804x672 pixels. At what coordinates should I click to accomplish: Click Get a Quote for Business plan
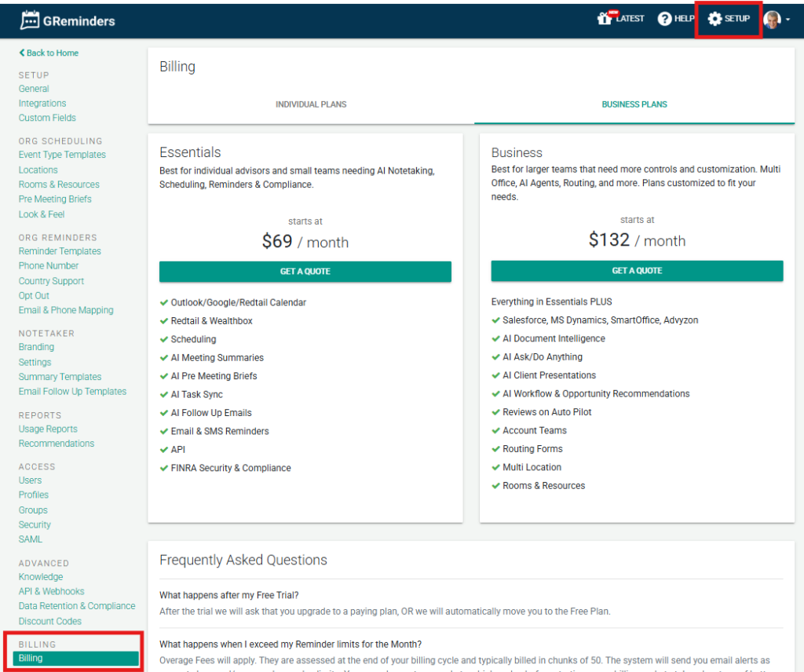[637, 271]
